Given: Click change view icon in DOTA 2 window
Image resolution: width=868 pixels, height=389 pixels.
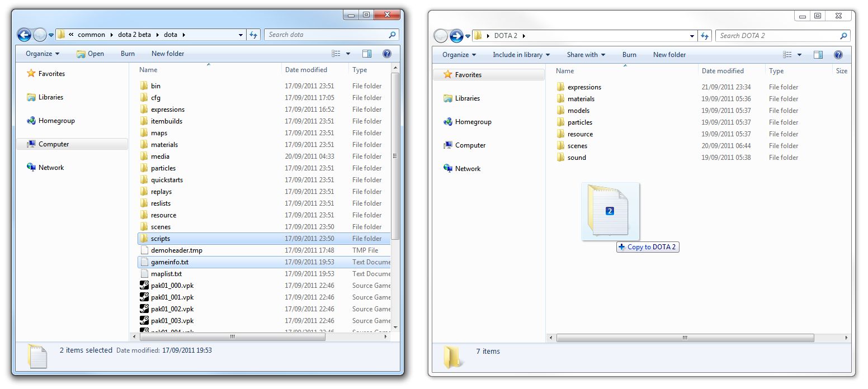Looking at the screenshot, I should 787,55.
